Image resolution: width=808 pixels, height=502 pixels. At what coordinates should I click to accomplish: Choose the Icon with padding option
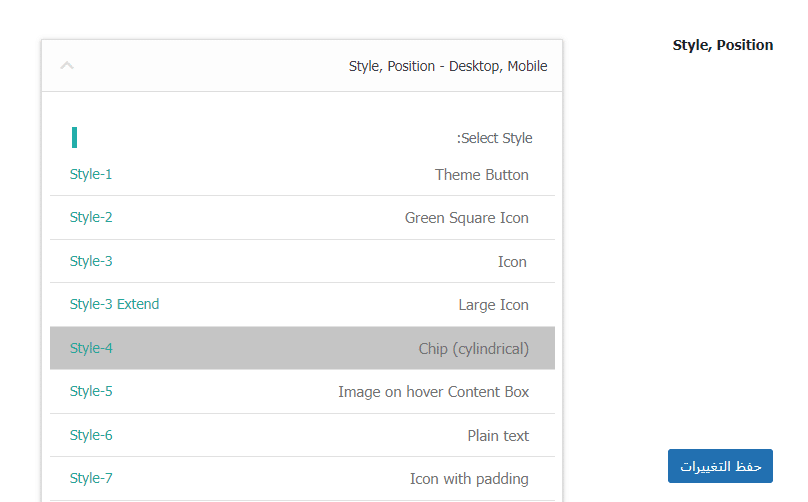coord(469,479)
